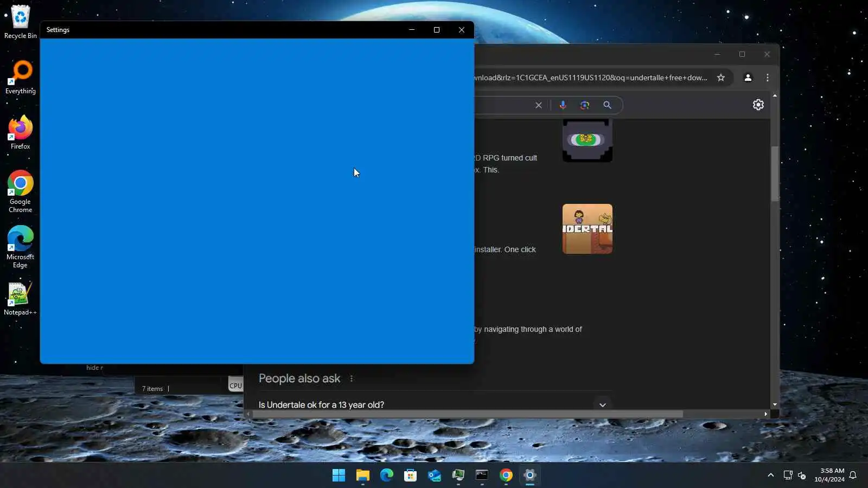Search by image with Google Lens

(585, 105)
